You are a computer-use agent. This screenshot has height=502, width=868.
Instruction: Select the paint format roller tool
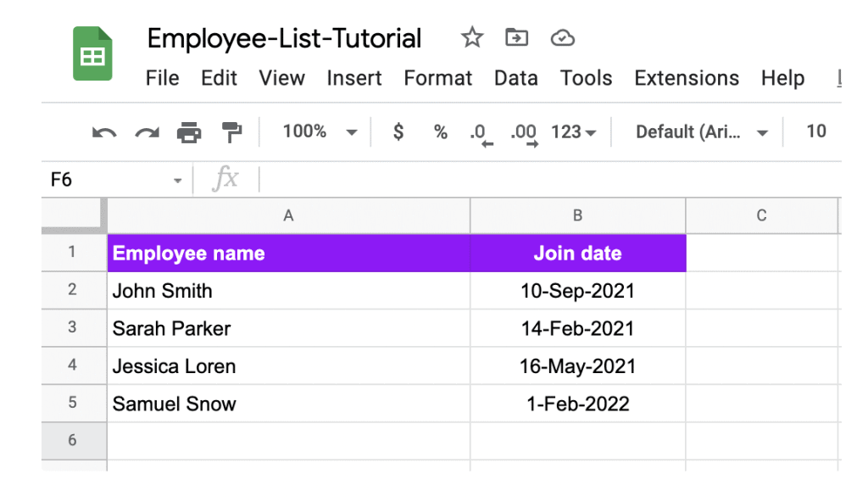pyautogui.click(x=231, y=132)
